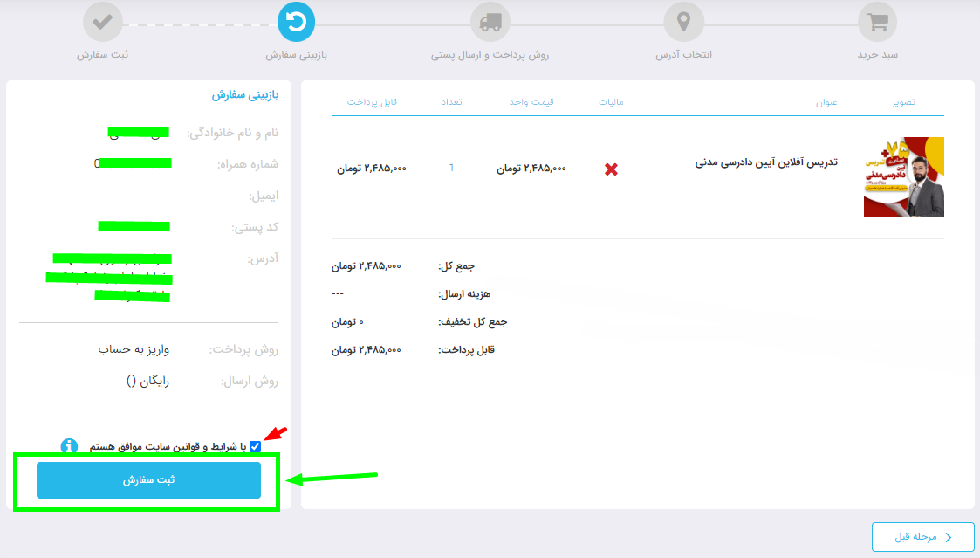The width and height of the screenshot is (980, 558).
Task: Click the red X in tax column
Action: coord(611,169)
